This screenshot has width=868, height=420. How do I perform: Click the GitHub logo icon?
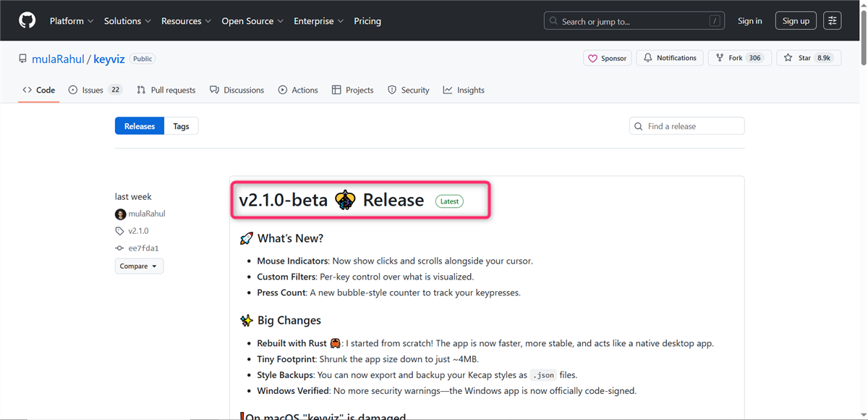[27, 21]
